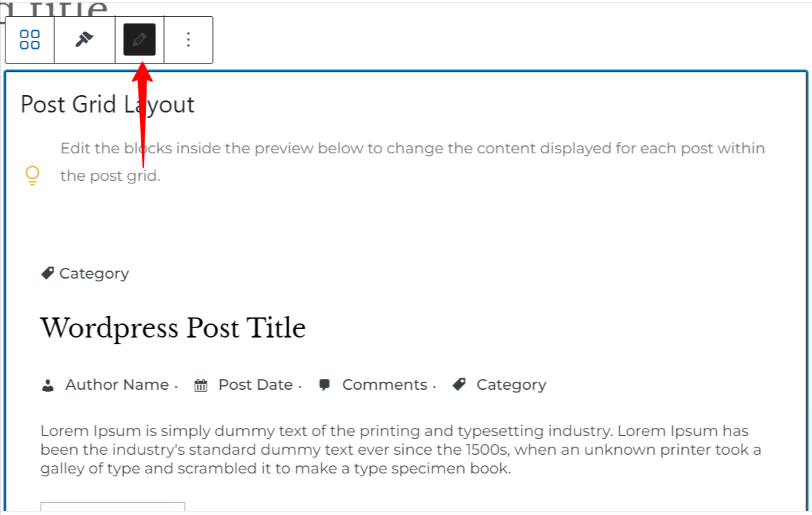
Task: Toggle the pencil edit layout button
Action: tap(139, 40)
